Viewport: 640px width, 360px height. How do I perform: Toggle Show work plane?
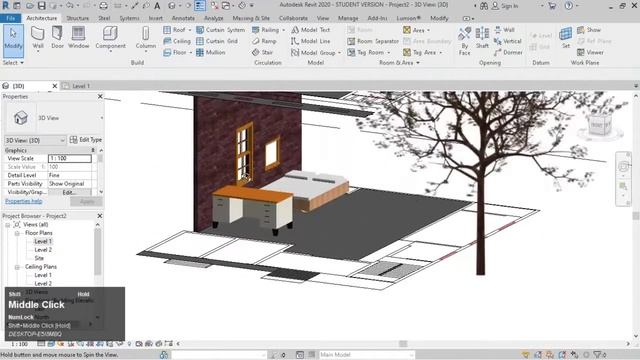(589, 30)
